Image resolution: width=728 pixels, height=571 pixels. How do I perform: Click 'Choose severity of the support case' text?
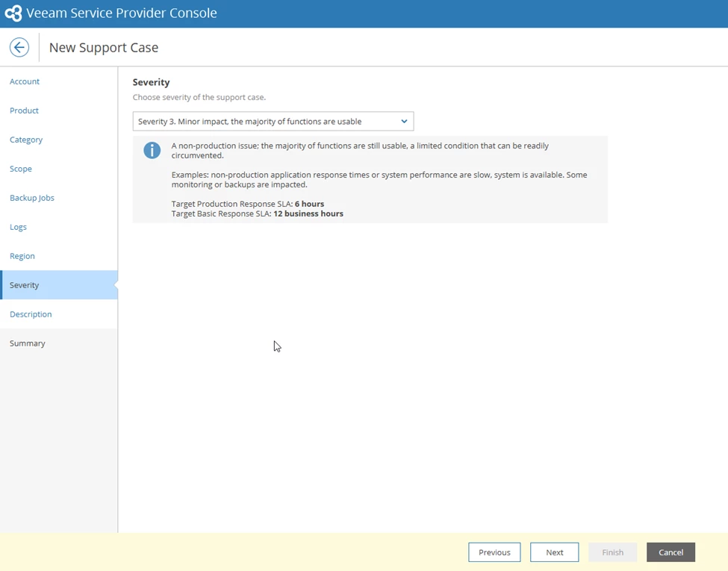pos(199,98)
